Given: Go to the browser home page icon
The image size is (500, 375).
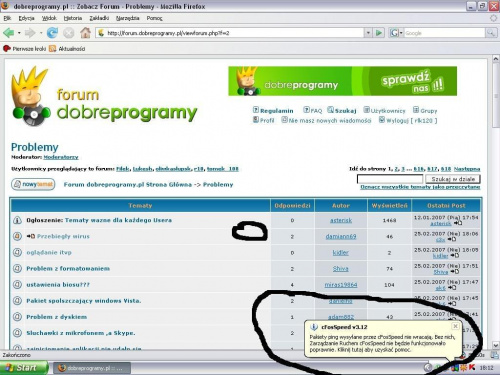Looking at the screenshot, I should [85, 33].
